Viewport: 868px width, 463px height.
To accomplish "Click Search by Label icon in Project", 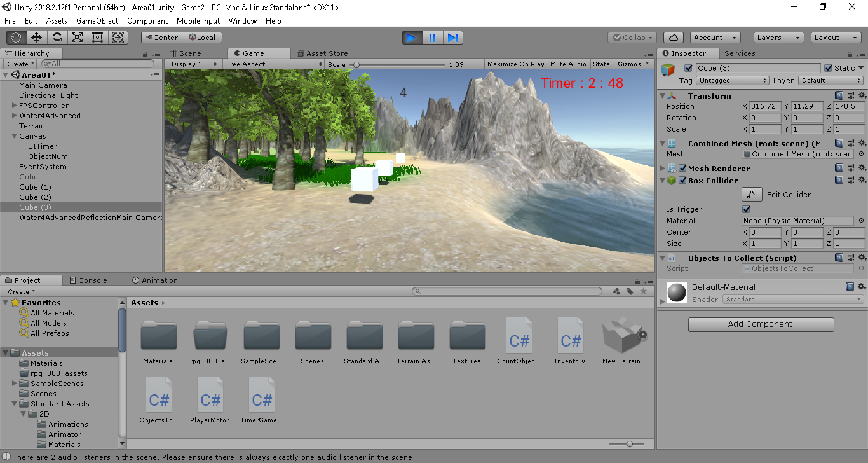I will pos(630,291).
